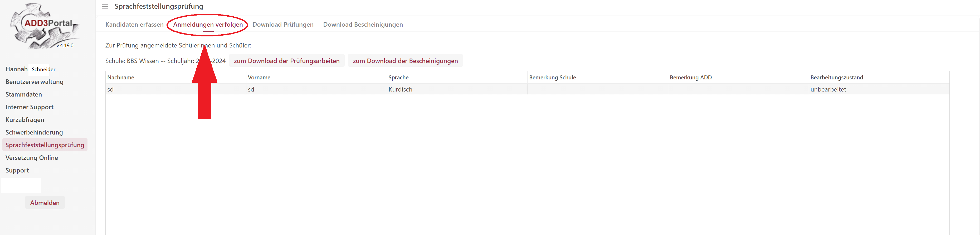Screen dimensions: 980x235
Task: Click the Bearbeitungszustand column header
Action: coord(836,77)
